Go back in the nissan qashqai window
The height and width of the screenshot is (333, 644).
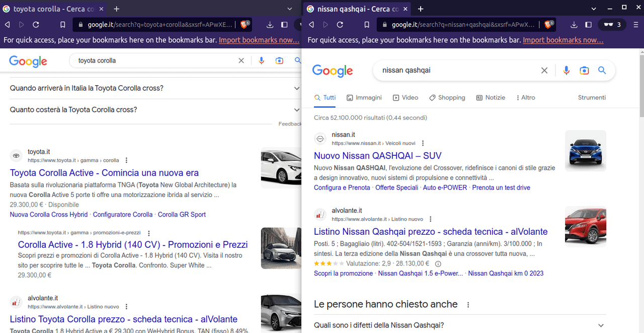(311, 24)
